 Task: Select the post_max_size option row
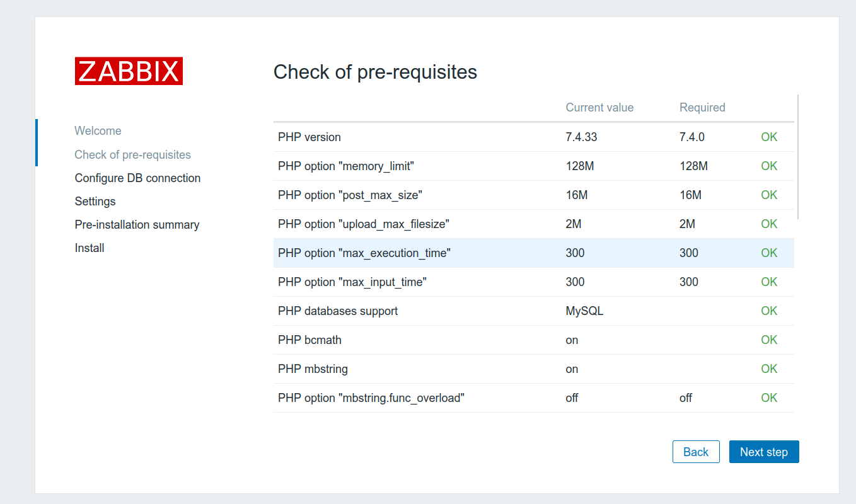click(533, 195)
